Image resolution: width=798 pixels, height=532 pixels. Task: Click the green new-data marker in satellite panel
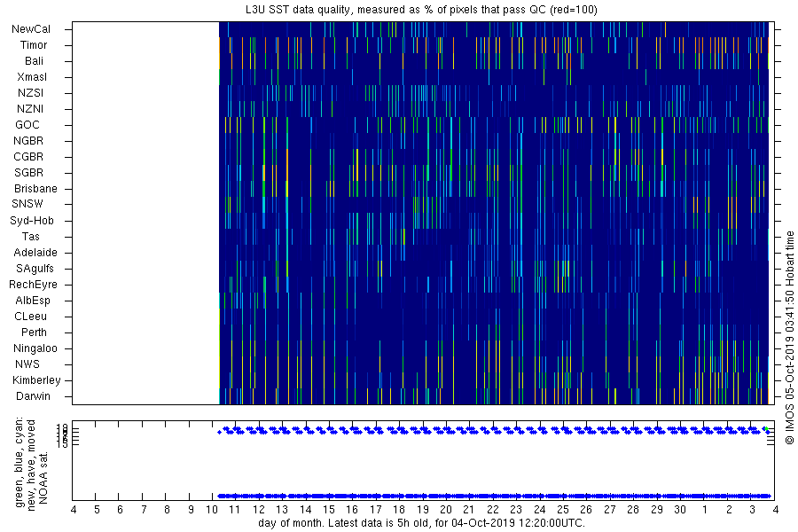[x=766, y=429]
